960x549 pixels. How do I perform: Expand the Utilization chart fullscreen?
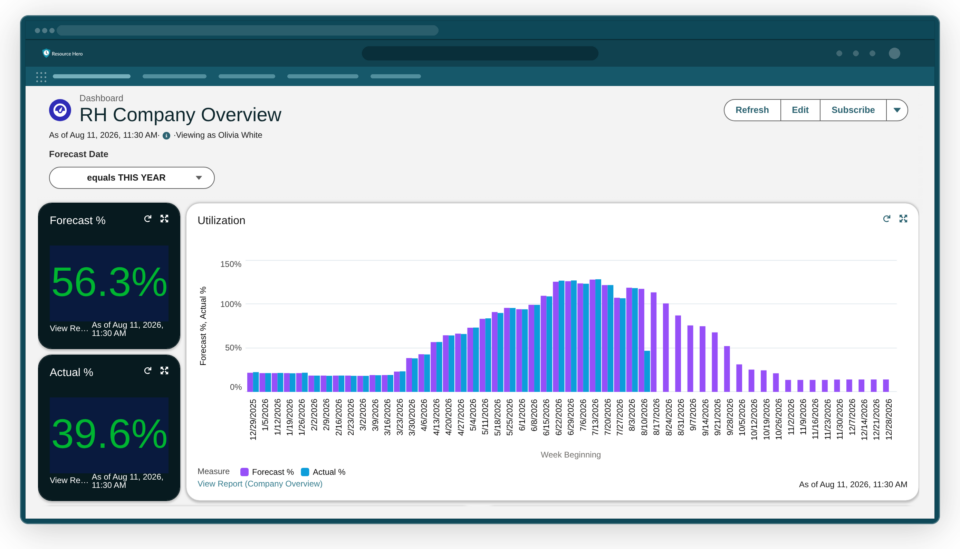[x=903, y=218]
